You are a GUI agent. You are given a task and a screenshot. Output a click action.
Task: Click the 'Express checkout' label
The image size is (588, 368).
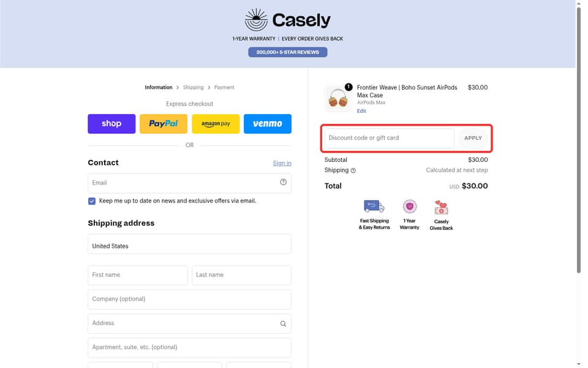pos(189,104)
